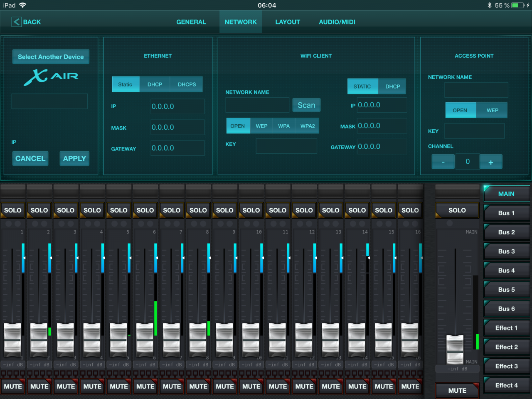Viewport: 532px width, 399px height.
Task: Choose WPA2 security for WiFi client
Action: pyautogui.click(x=308, y=126)
